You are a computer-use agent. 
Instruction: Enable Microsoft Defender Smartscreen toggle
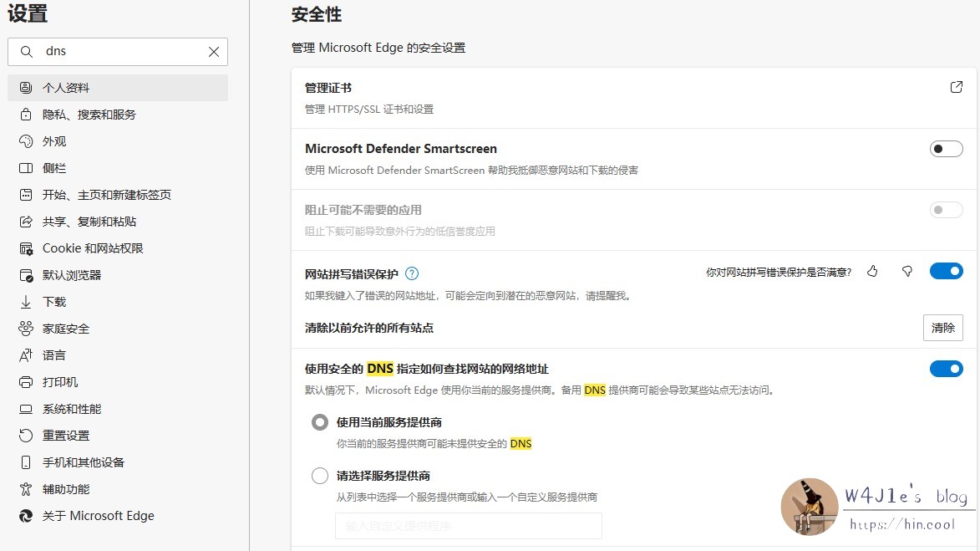pyautogui.click(x=946, y=149)
